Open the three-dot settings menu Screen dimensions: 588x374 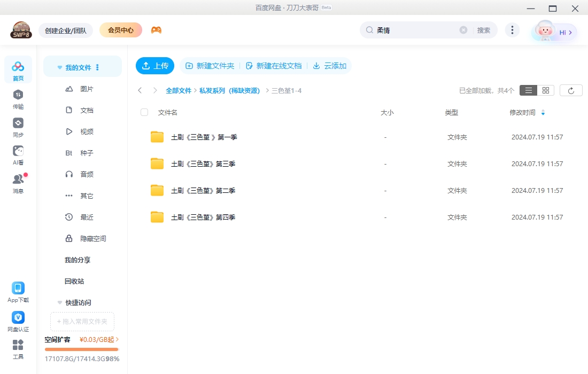(x=512, y=30)
